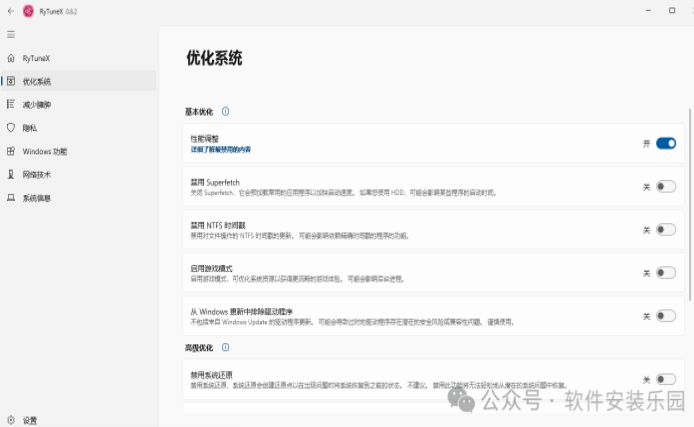Click the info icon beside 高级优化
Screen dimensions: 694x427
pyautogui.click(x=225, y=347)
